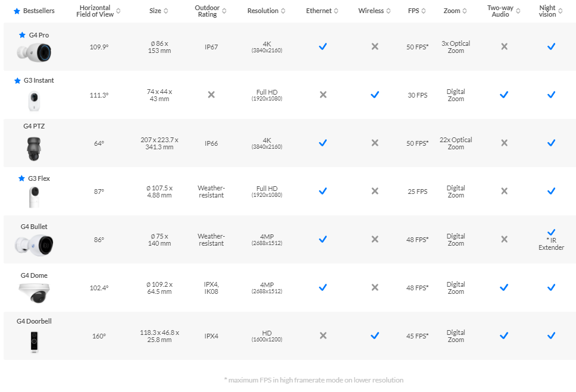Click the G4 Doorbell camera image

pos(34,342)
